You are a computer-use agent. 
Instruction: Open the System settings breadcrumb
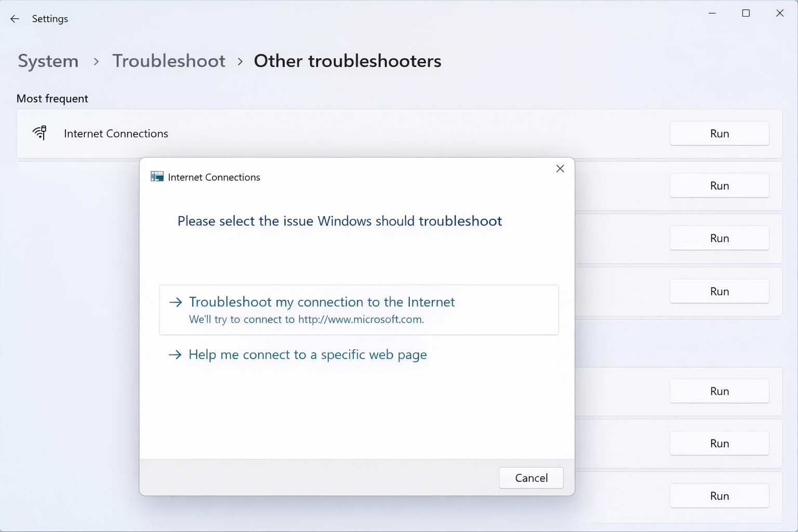point(47,61)
